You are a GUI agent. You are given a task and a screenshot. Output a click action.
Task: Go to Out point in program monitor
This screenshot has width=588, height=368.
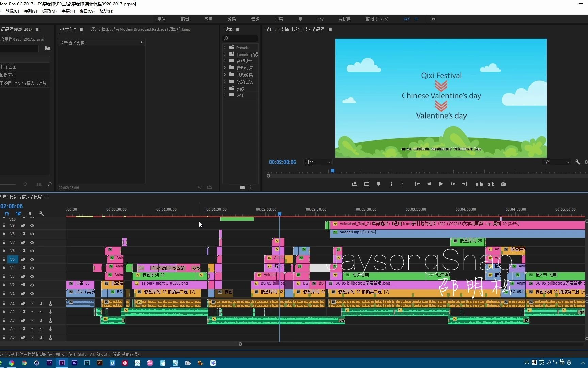[464, 184]
